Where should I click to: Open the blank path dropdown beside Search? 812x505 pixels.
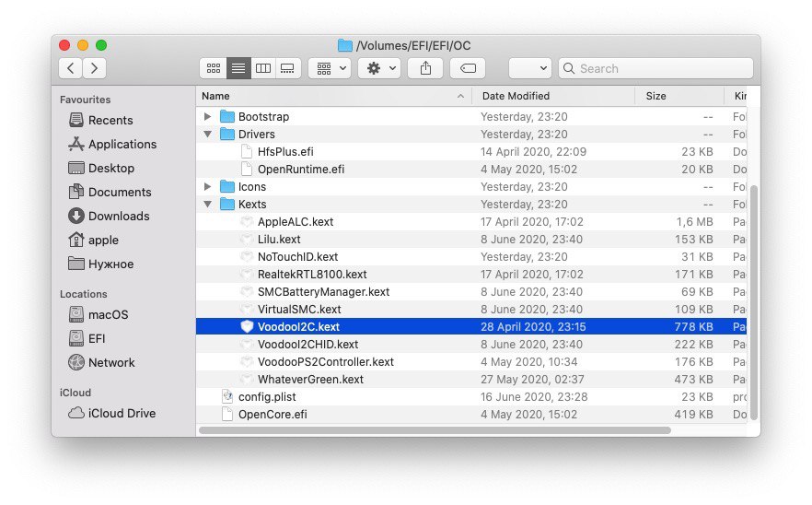tap(530, 68)
